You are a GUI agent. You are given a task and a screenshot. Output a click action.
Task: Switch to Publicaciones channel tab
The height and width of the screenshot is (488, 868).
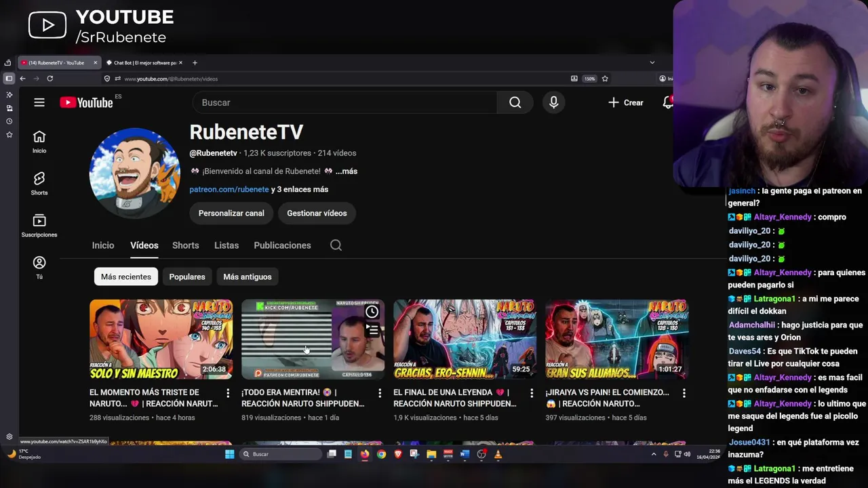click(282, 245)
